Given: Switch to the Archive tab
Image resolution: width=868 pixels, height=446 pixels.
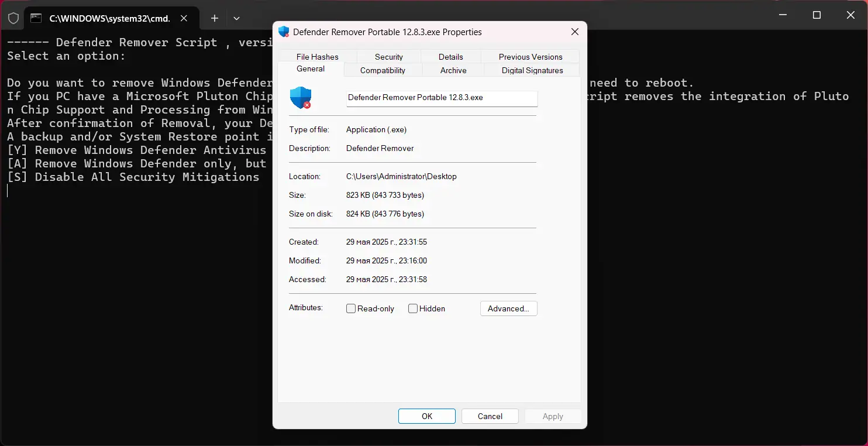Looking at the screenshot, I should click(453, 70).
